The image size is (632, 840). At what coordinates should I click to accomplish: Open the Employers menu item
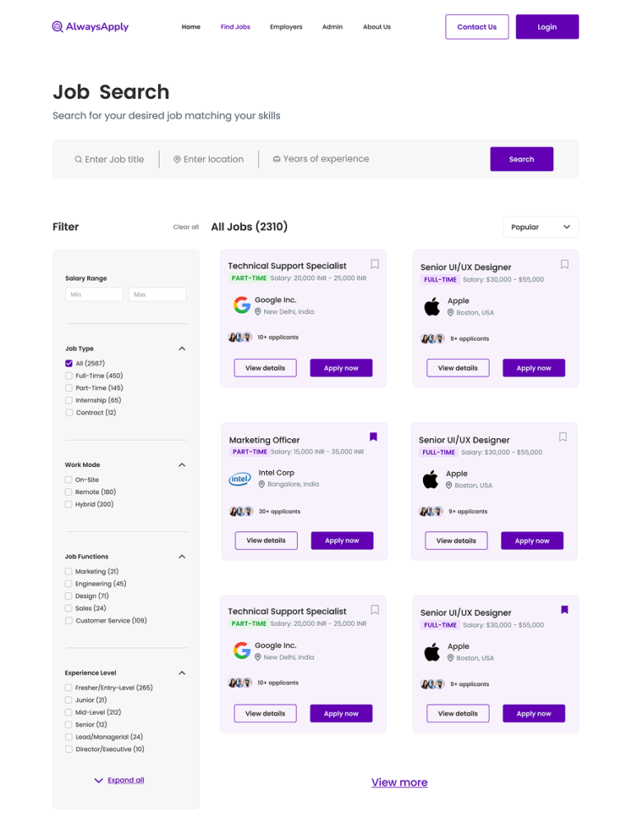pyautogui.click(x=286, y=27)
